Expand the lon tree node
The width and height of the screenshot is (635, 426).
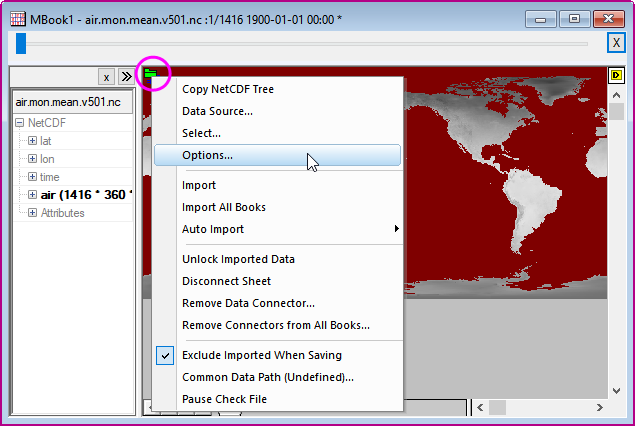click(33, 159)
